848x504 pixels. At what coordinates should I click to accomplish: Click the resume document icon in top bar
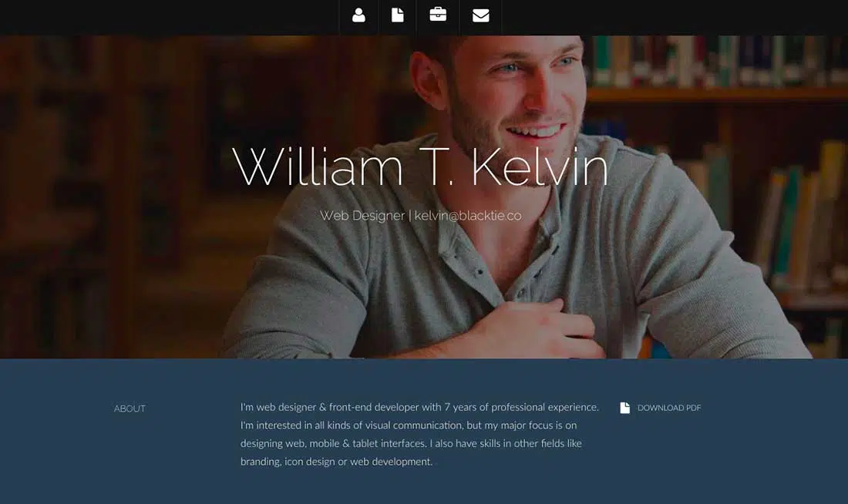point(398,15)
